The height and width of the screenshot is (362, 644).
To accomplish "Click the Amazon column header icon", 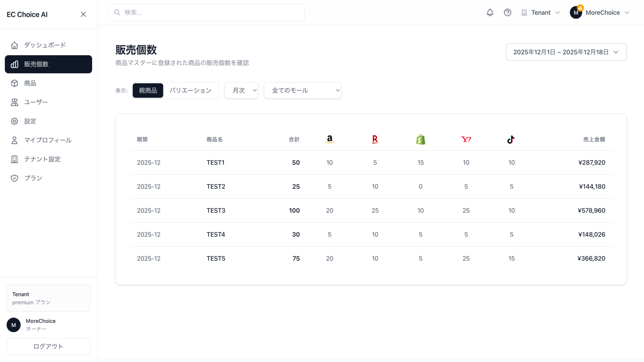I will click(330, 139).
